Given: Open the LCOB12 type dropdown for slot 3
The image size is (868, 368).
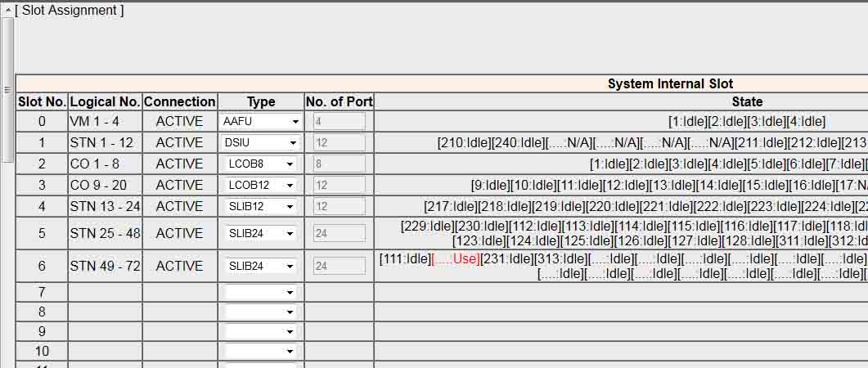Looking at the screenshot, I should (x=261, y=185).
